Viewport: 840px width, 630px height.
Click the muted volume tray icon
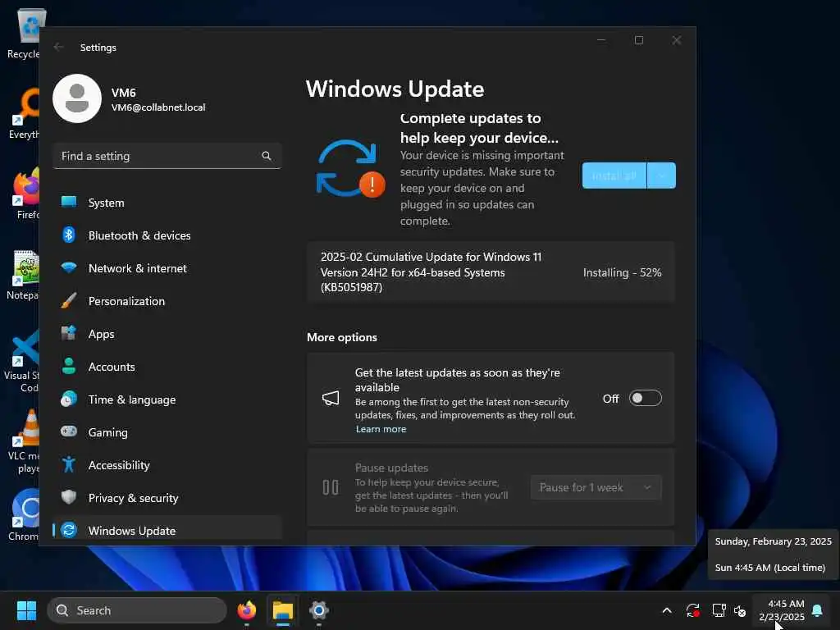(740, 610)
